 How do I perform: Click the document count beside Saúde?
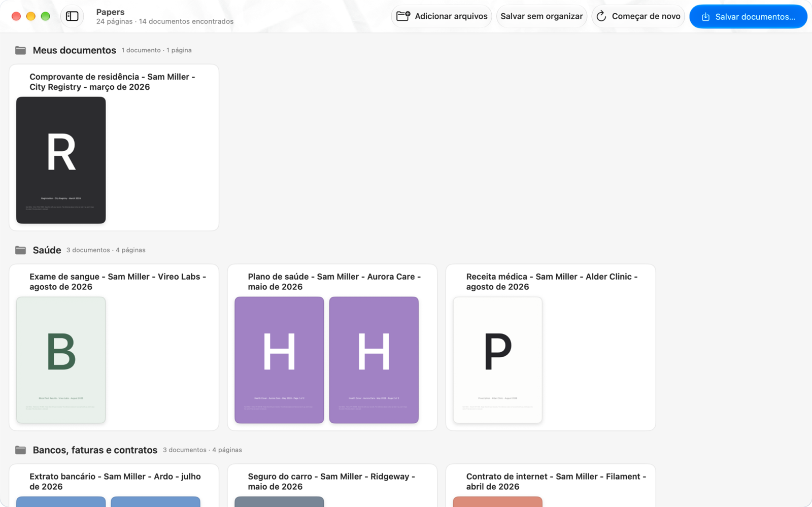click(106, 250)
